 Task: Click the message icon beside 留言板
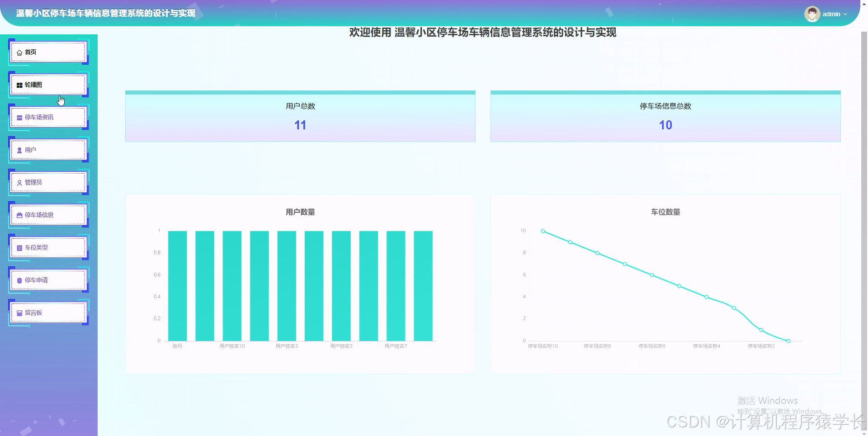(x=19, y=313)
